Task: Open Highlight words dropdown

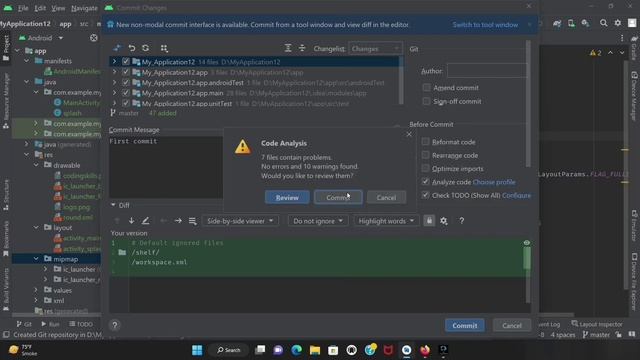Action: pos(386,221)
